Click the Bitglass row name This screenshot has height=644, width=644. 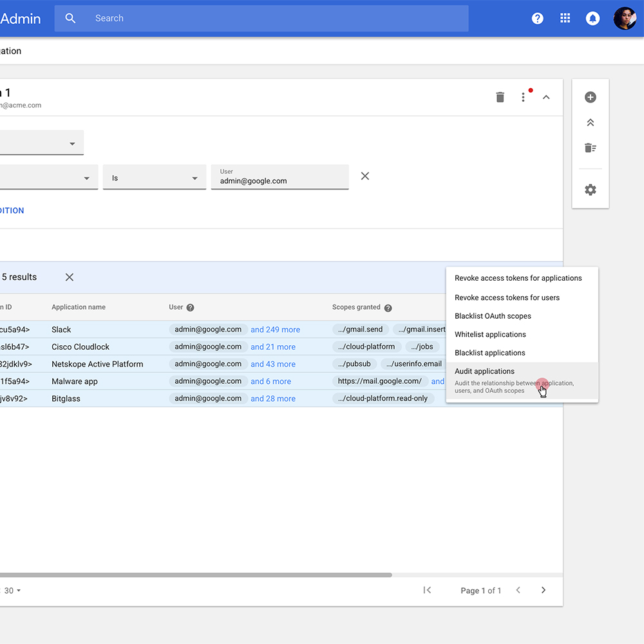(66, 399)
